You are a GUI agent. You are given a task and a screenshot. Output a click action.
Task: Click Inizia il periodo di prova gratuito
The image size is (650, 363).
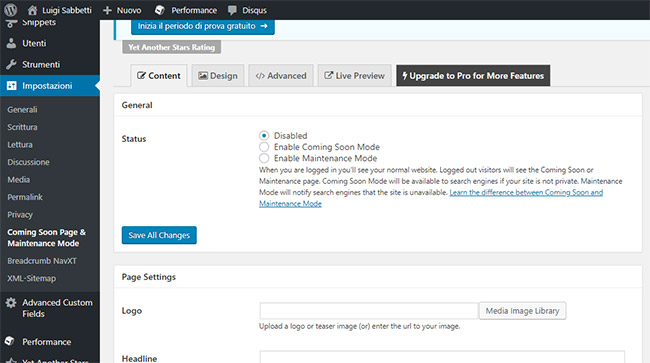tap(203, 26)
